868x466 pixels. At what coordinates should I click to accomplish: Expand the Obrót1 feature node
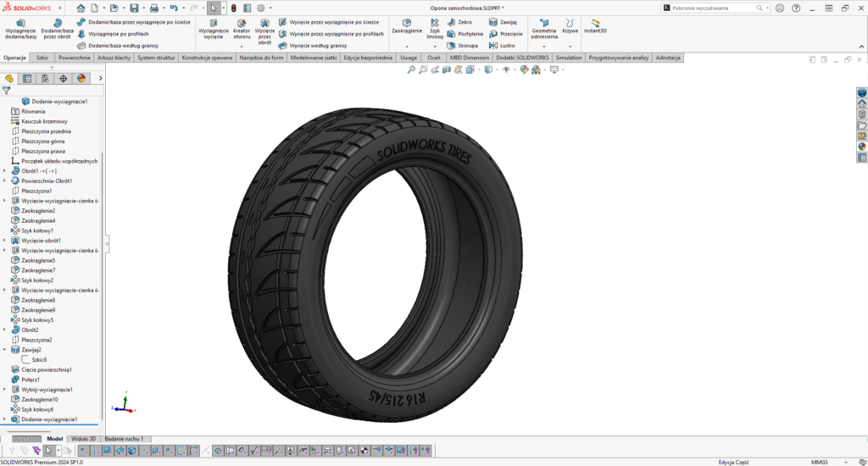point(4,171)
